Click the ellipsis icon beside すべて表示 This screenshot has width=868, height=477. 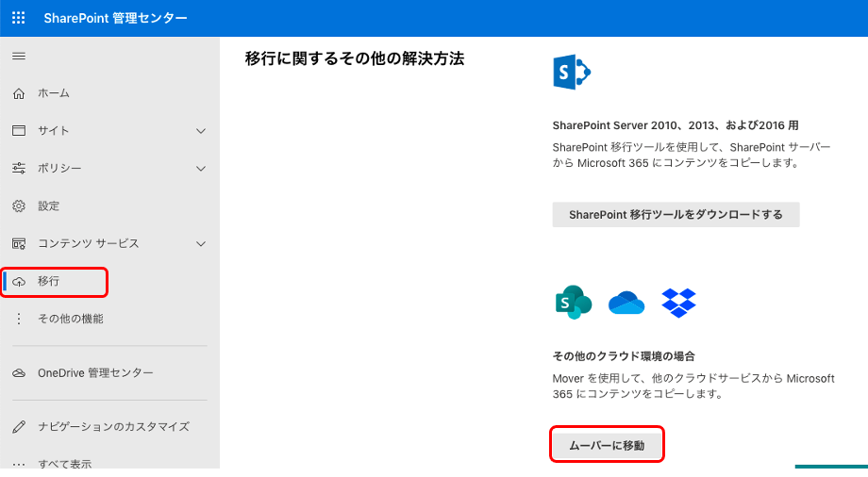[19, 464]
